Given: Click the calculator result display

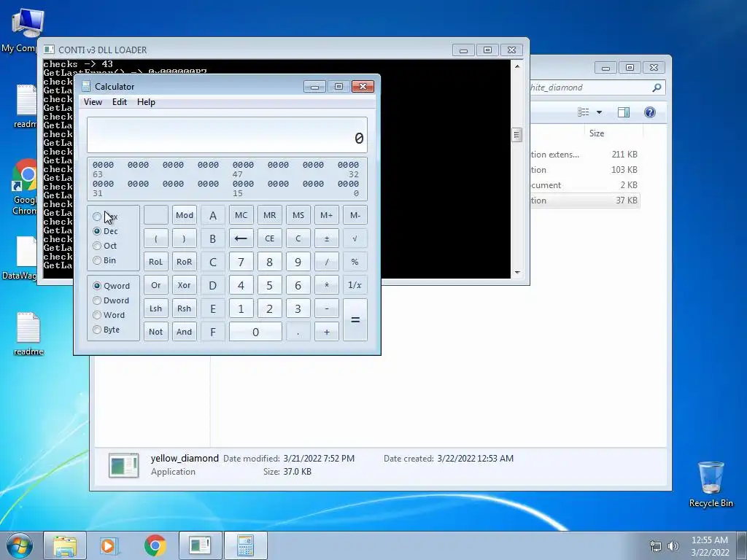Looking at the screenshot, I should tap(228, 135).
